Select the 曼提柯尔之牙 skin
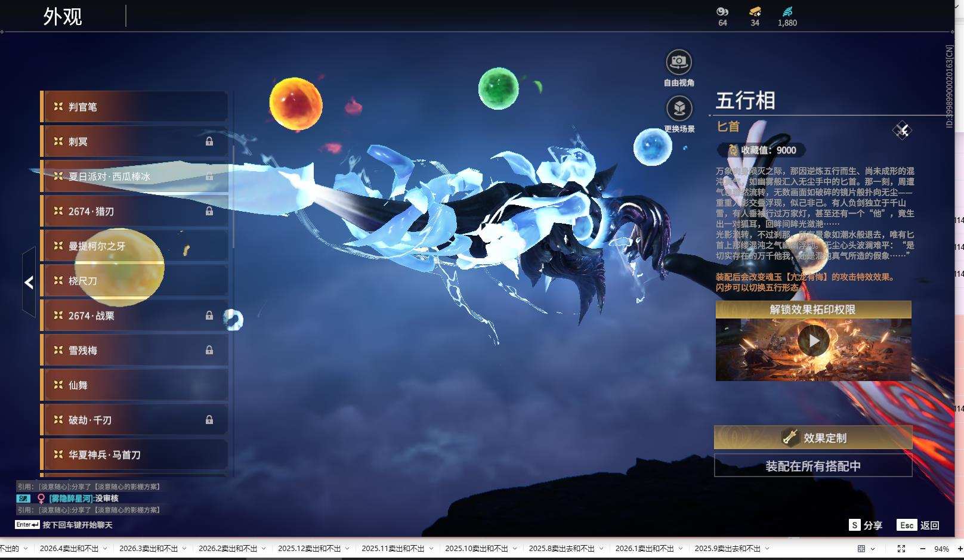964x560 pixels. tap(134, 246)
